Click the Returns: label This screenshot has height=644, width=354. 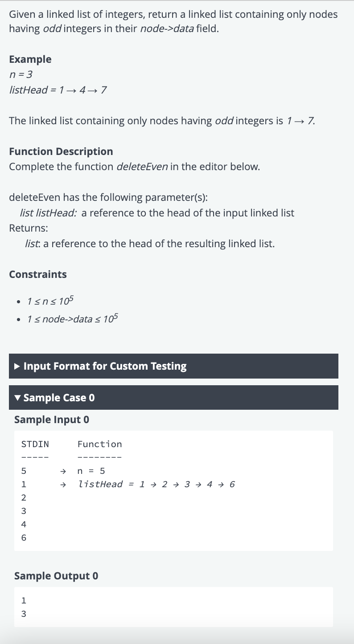coord(29,228)
